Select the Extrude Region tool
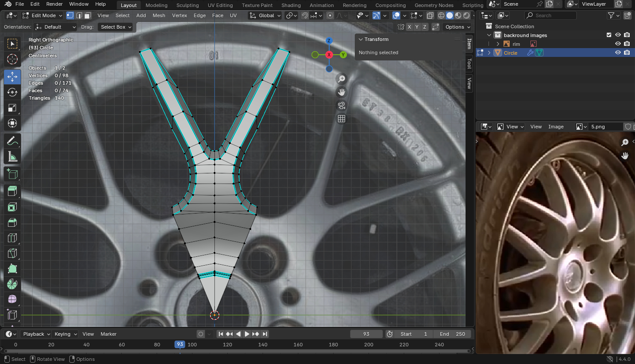 [x=12, y=191]
